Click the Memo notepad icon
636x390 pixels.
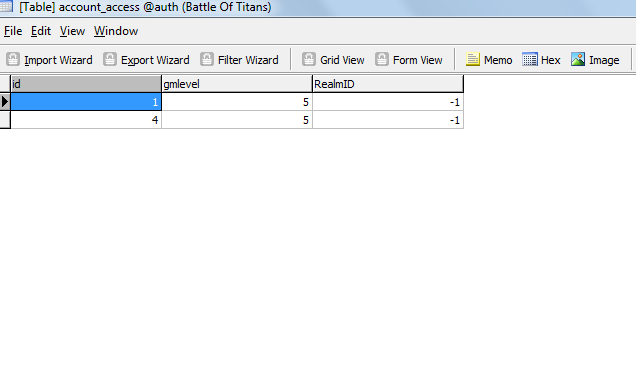pos(473,59)
